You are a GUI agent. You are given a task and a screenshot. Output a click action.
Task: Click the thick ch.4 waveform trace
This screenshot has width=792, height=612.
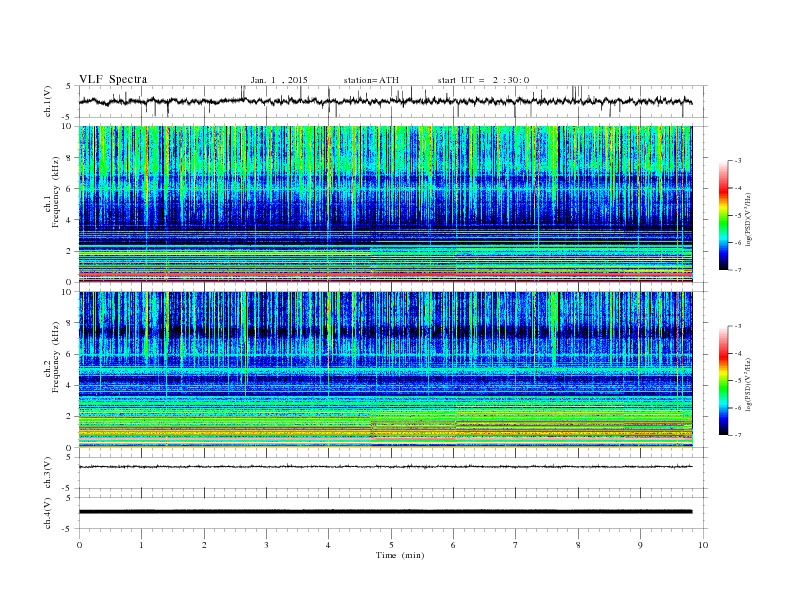point(385,512)
